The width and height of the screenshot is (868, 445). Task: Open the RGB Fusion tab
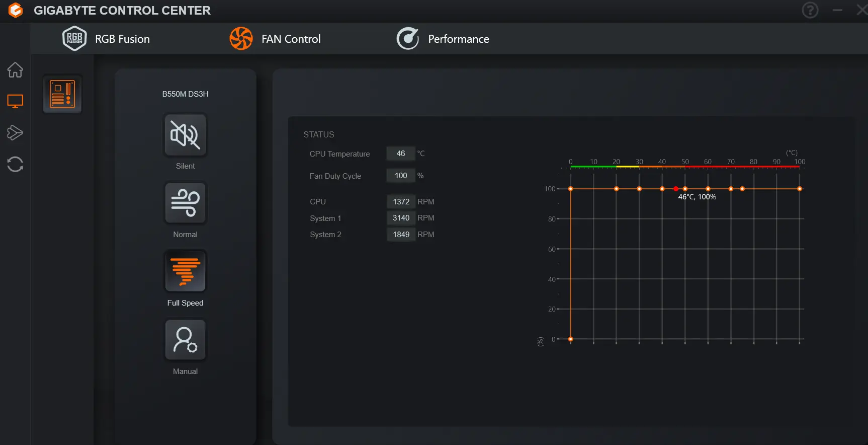(106, 39)
